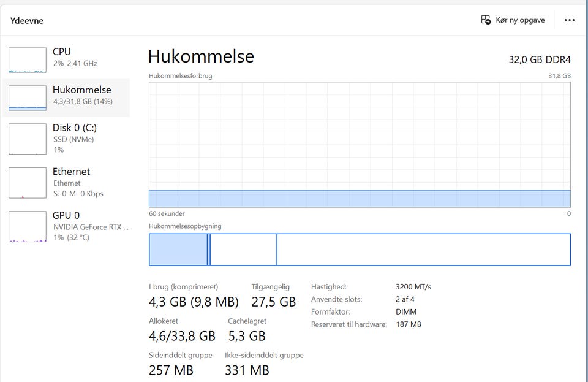
Task: Click the 32,0 GB DDR4 label
Action: coord(540,59)
